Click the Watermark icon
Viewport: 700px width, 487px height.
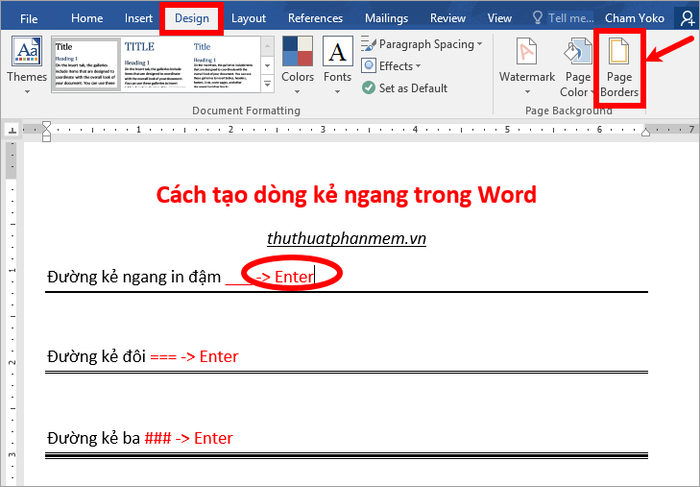coord(527,62)
